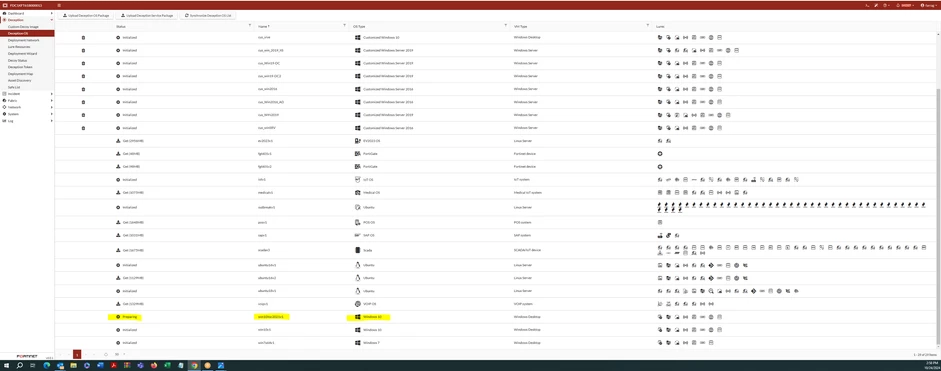Collapse the Deception sidebar section
The height and width of the screenshot is (371, 941).
27,20
